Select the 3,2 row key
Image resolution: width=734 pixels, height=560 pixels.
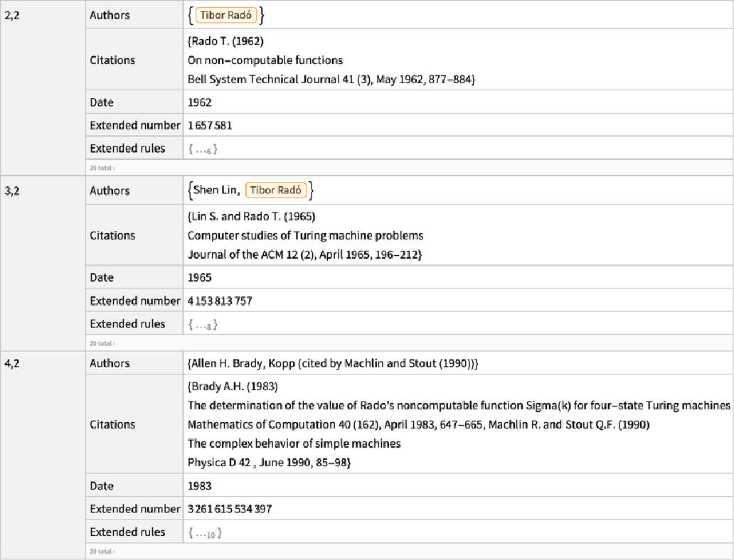[x=13, y=190]
